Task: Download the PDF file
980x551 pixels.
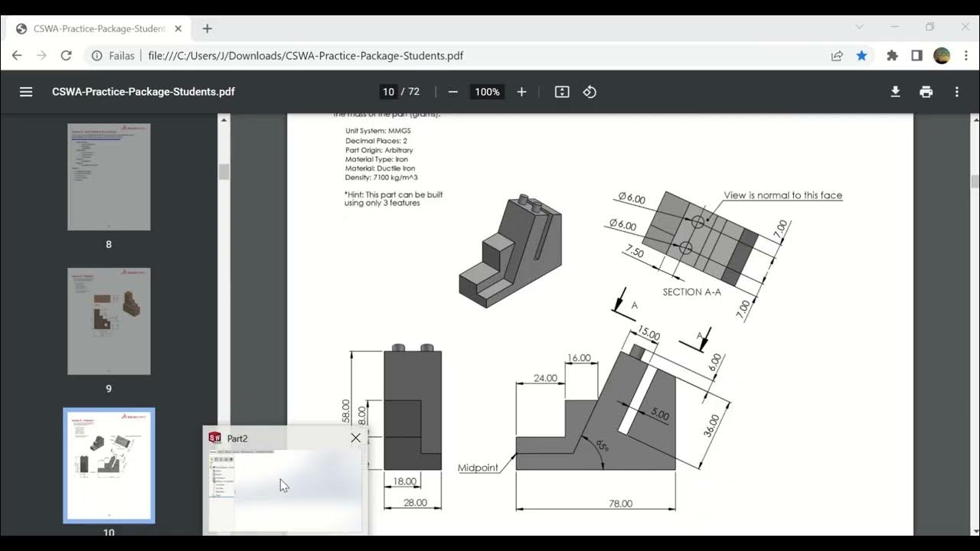Action: tap(895, 92)
